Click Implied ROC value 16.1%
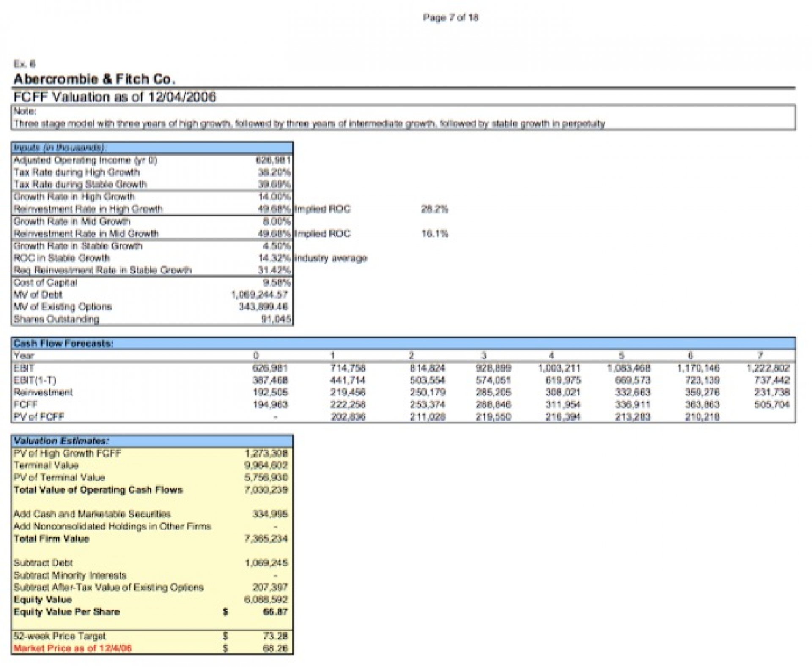Image resolution: width=812 pixels, height=667 pixels. [x=435, y=233]
